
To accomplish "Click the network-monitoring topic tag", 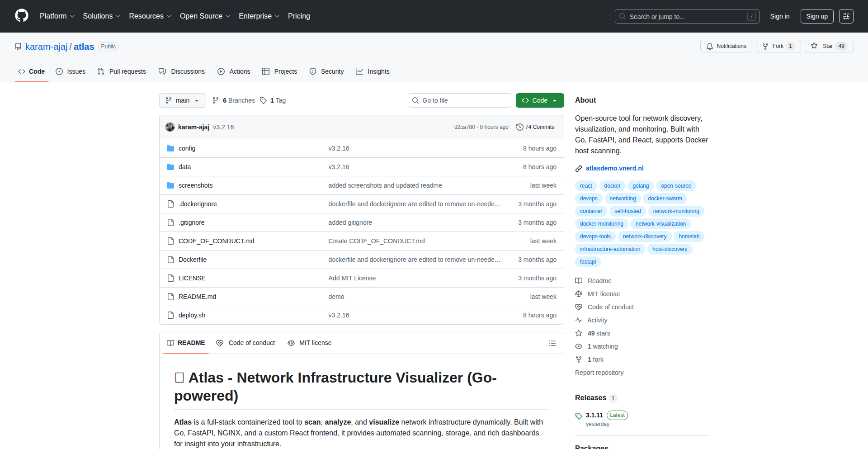I will click(676, 211).
